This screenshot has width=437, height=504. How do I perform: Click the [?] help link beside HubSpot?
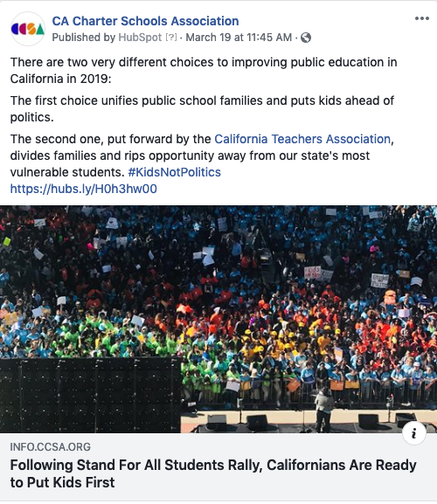(x=171, y=38)
